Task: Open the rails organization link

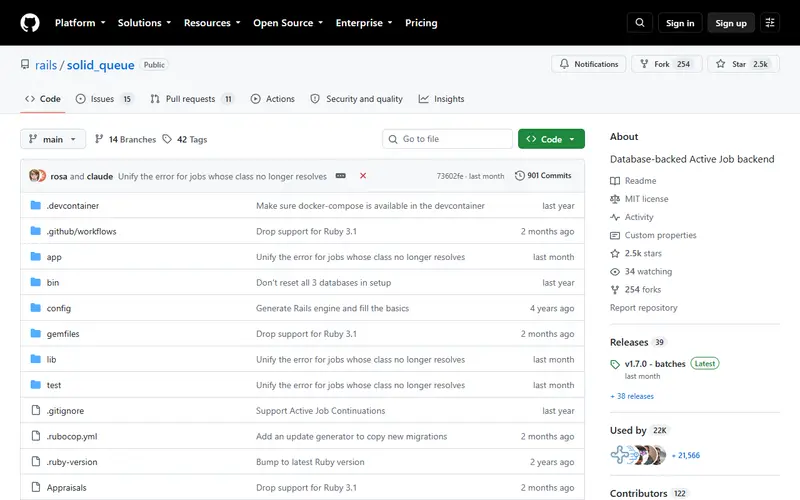Action: (46, 65)
